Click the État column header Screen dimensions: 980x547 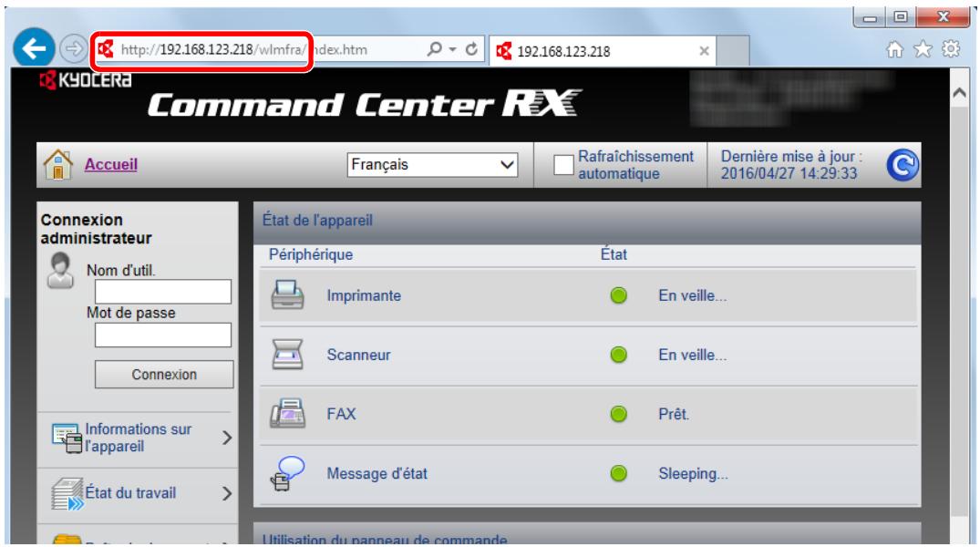pyautogui.click(x=614, y=254)
